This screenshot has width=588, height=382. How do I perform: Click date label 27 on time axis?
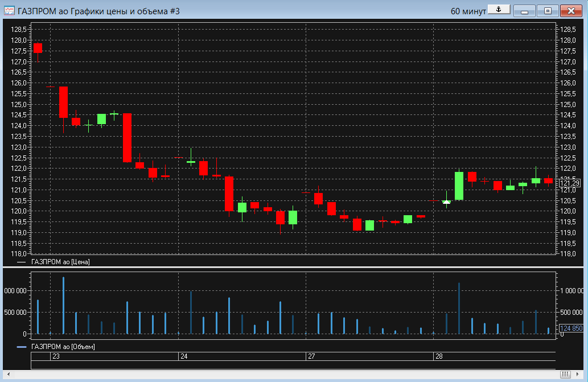(311, 356)
